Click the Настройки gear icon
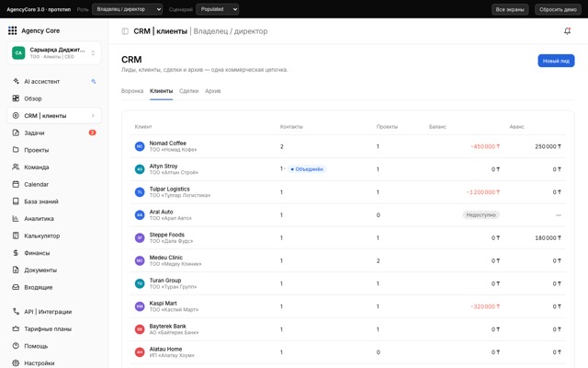The height and width of the screenshot is (368, 588). click(x=16, y=363)
